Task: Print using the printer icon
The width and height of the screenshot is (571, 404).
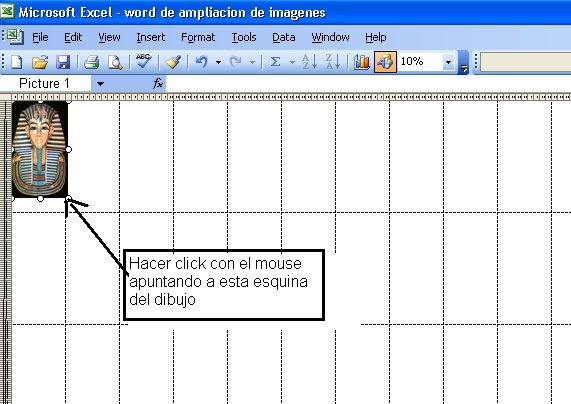Action: [x=91, y=62]
